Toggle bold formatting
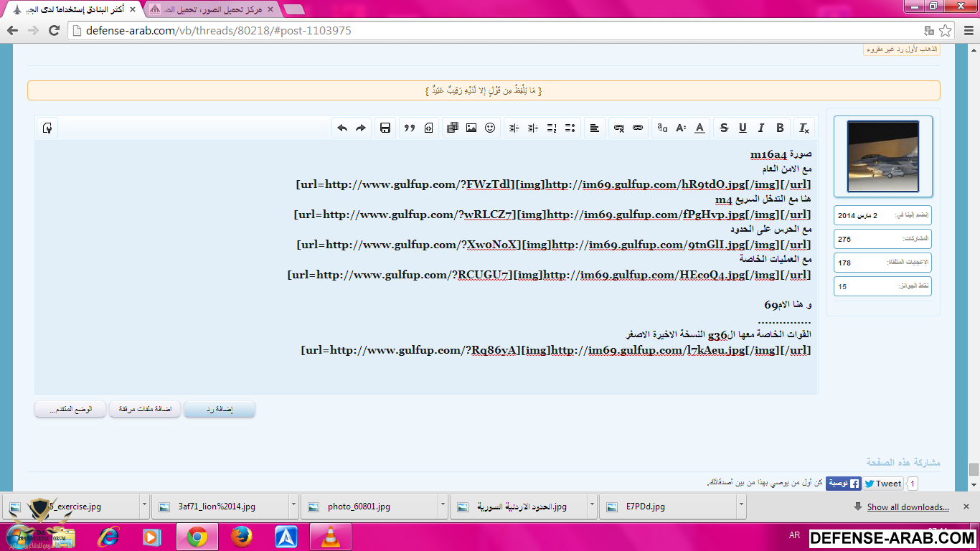 pos(780,128)
